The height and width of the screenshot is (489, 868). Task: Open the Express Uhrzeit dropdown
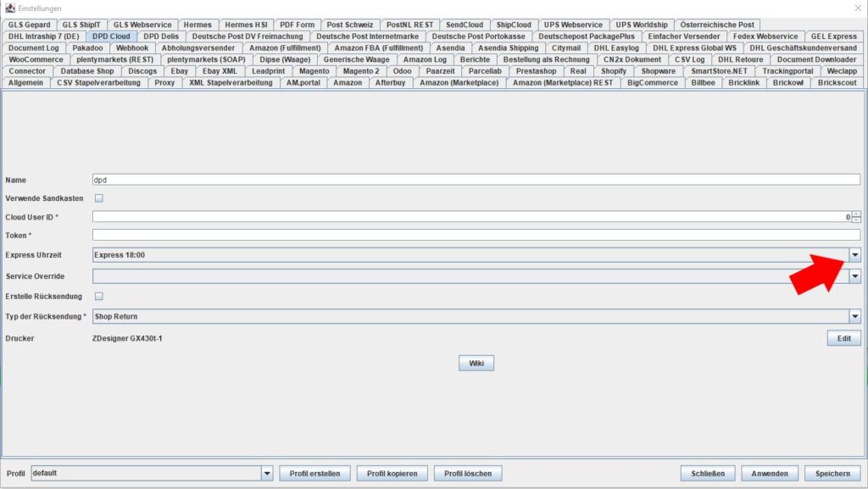(x=854, y=255)
